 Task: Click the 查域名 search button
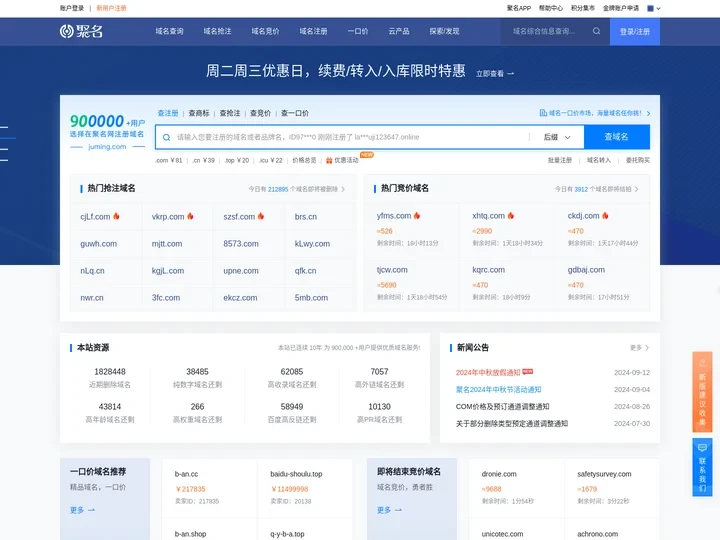(617, 137)
